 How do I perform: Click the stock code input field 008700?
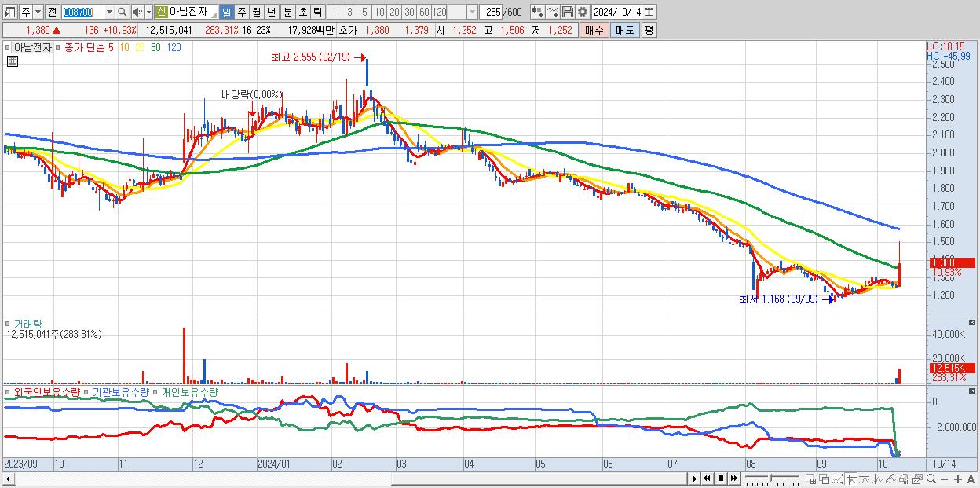click(82, 12)
